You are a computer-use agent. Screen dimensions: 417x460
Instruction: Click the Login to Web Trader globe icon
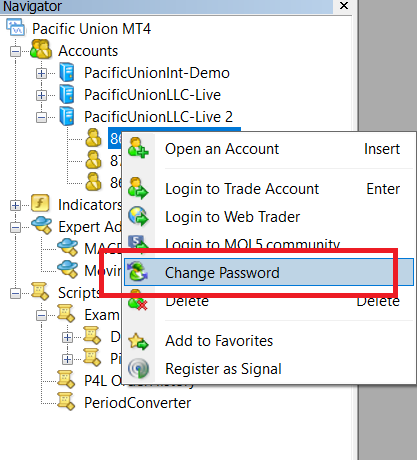click(138, 216)
